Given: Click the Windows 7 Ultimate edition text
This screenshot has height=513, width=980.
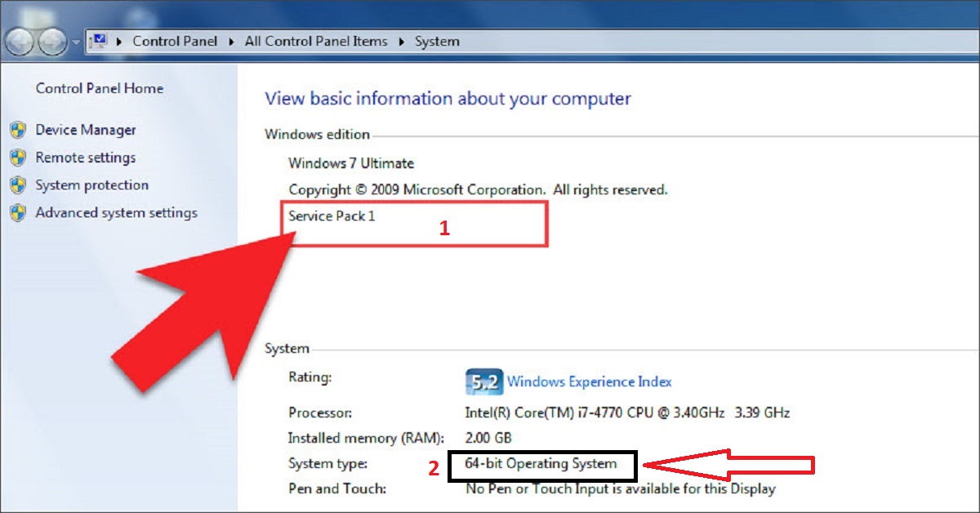Looking at the screenshot, I should (x=351, y=163).
